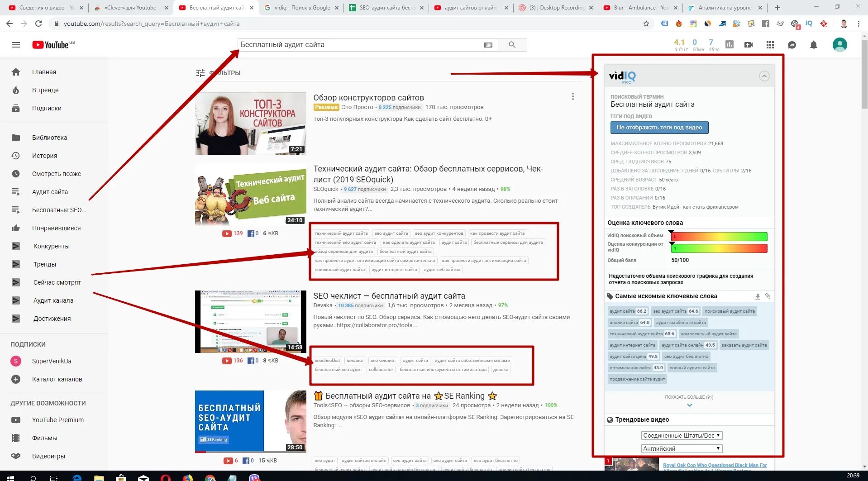Open the Технический аудит сайта video title
The image size is (868, 481).
(428, 174)
